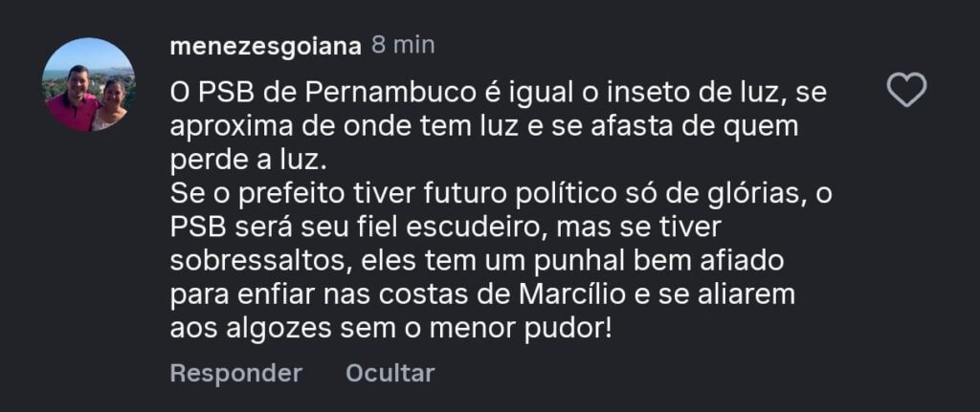Click the menezesgoiana username
The image size is (980, 412).
tap(264, 45)
